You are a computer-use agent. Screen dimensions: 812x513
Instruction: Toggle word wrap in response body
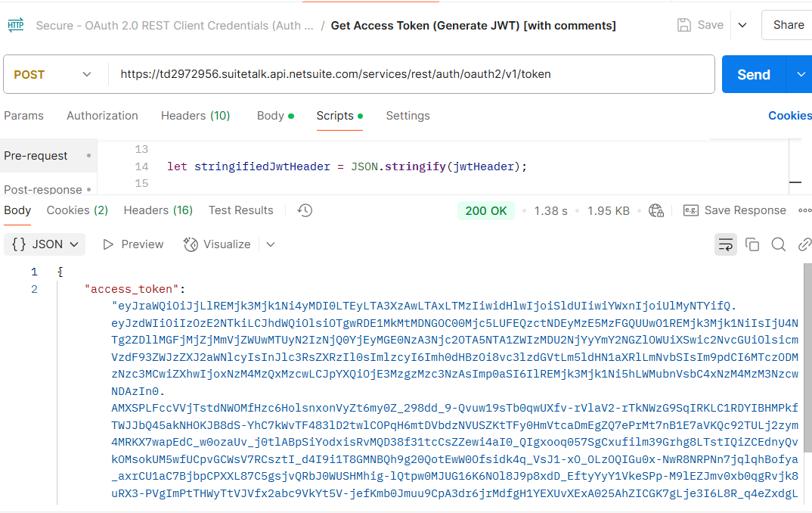725,244
